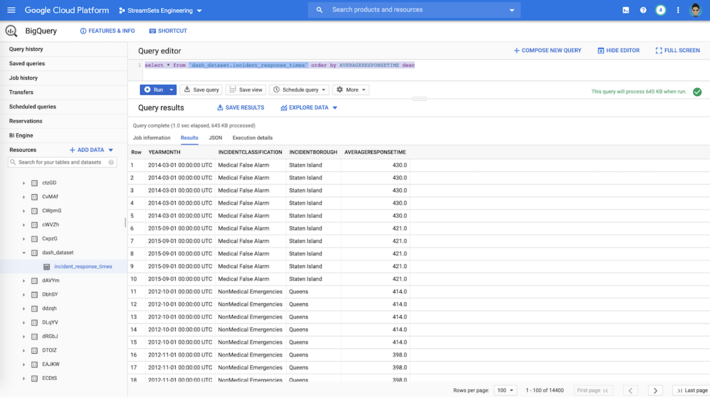Open the user account avatar
This screenshot has width=710, height=398.
point(696,10)
